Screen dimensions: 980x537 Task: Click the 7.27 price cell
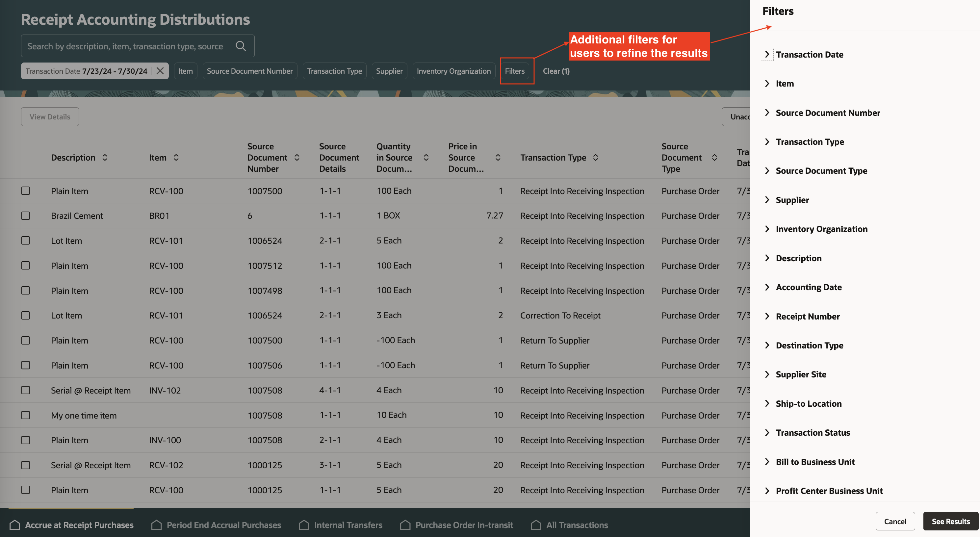[495, 215]
